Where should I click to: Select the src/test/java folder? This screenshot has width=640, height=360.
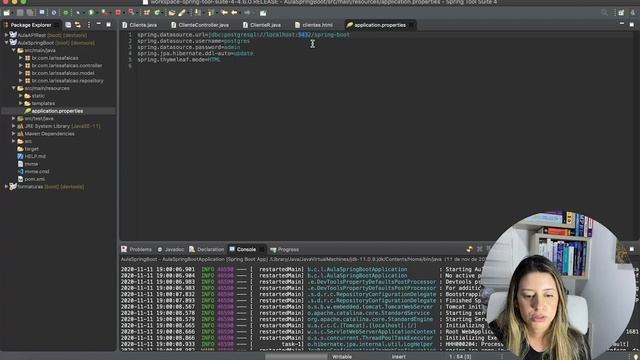click(x=36, y=118)
